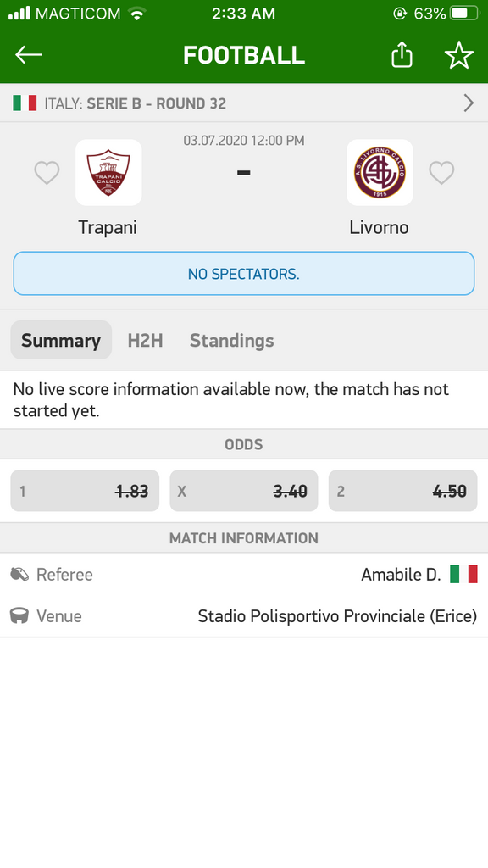Select home win odds 1.83

(x=85, y=491)
